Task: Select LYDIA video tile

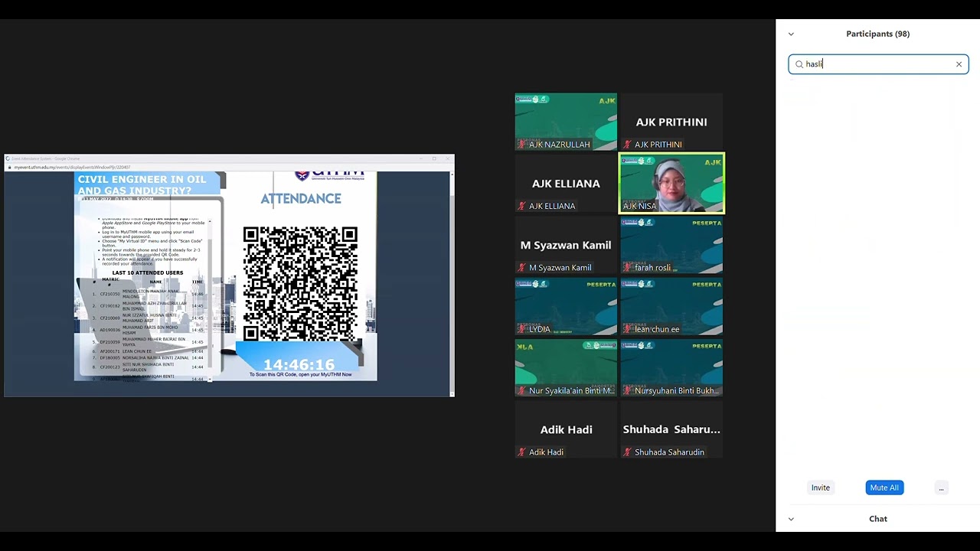Action: point(566,307)
